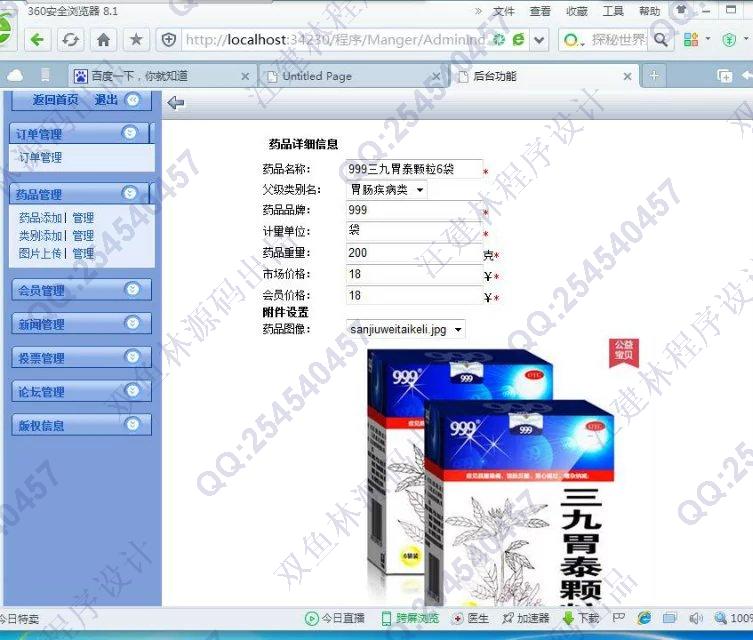The image size is (753, 640).
Task: Open 药品图像 file dropdown
Action: click(x=406, y=329)
